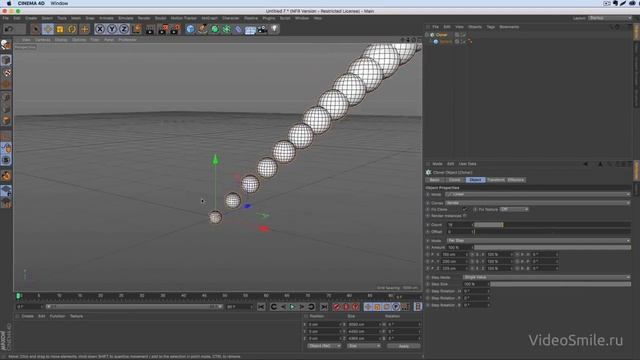The width and height of the screenshot is (640, 360).
Task: Click the recent tool plus icon
Action: click(x=84, y=29)
